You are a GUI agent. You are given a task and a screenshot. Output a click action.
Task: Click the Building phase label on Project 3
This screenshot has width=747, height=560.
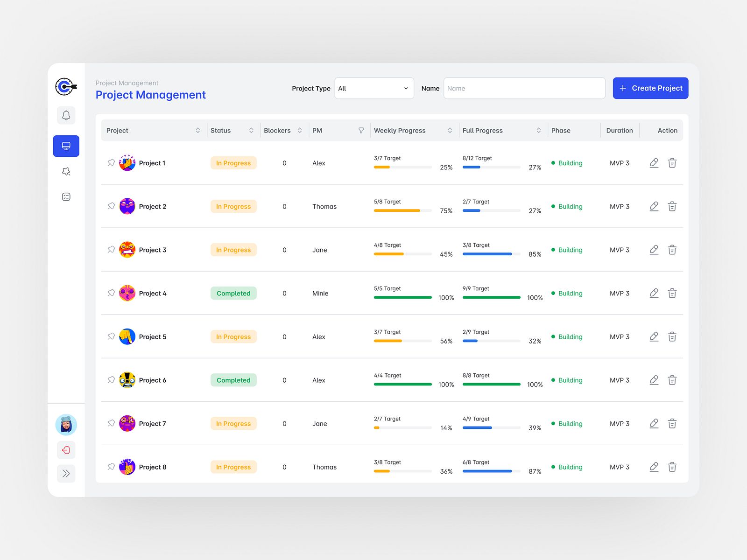570,250
